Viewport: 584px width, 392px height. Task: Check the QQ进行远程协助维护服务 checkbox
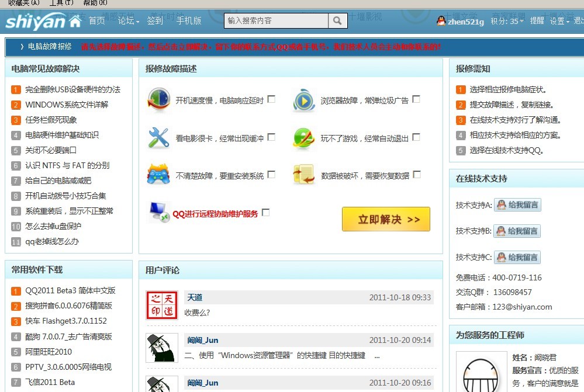coord(266,212)
